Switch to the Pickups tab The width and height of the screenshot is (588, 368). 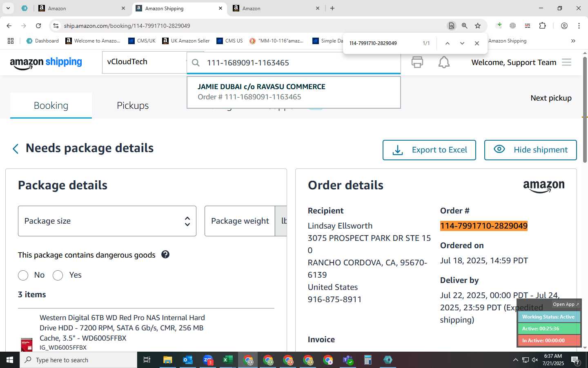pos(133,105)
